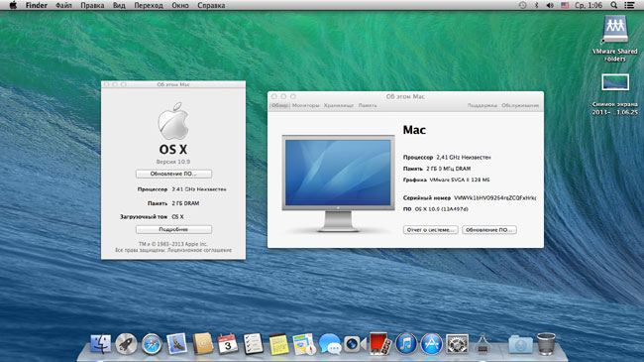Open System Information chip icon in Dock
Image resolution: width=644 pixels, height=362 pixels.
click(483, 344)
